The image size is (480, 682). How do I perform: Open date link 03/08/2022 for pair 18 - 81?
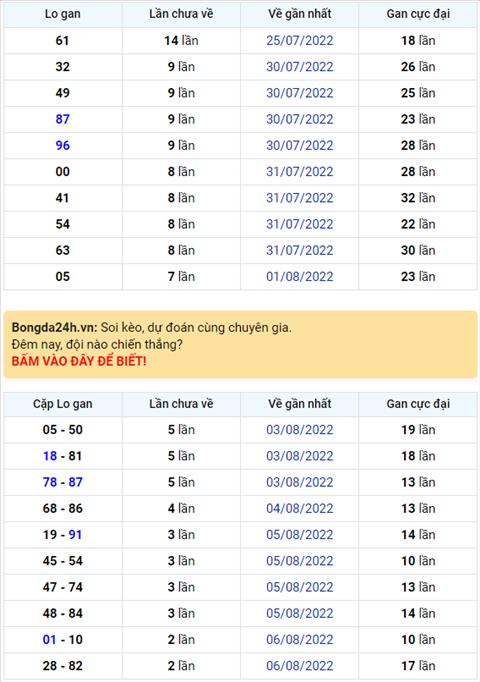(x=300, y=456)
